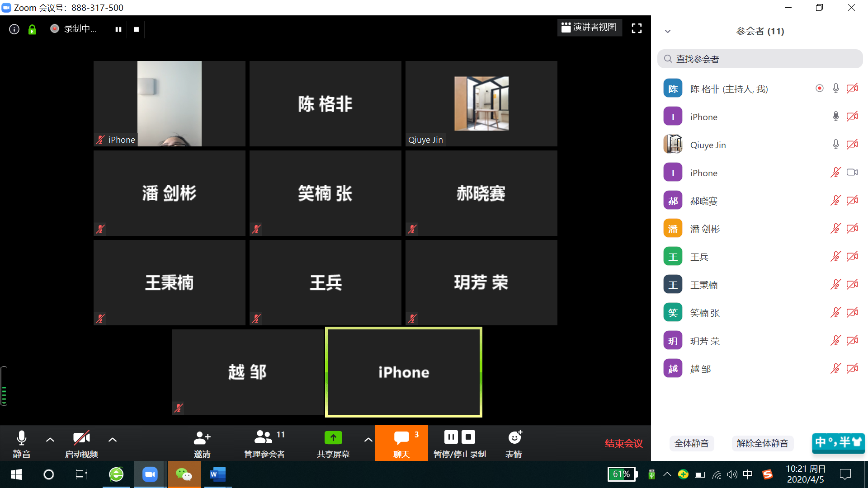Click the participant search field
Screen dimensions: 868x488
coord(759,59)
